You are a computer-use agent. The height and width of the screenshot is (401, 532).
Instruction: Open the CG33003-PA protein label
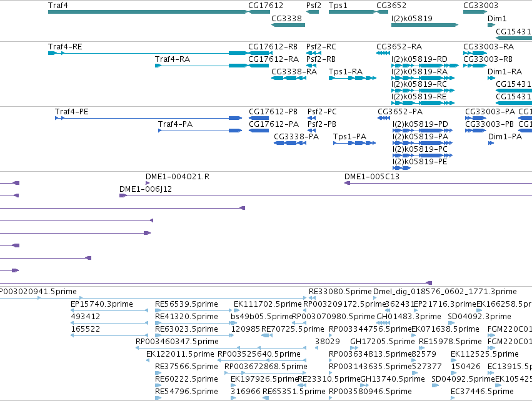[490, 112]
